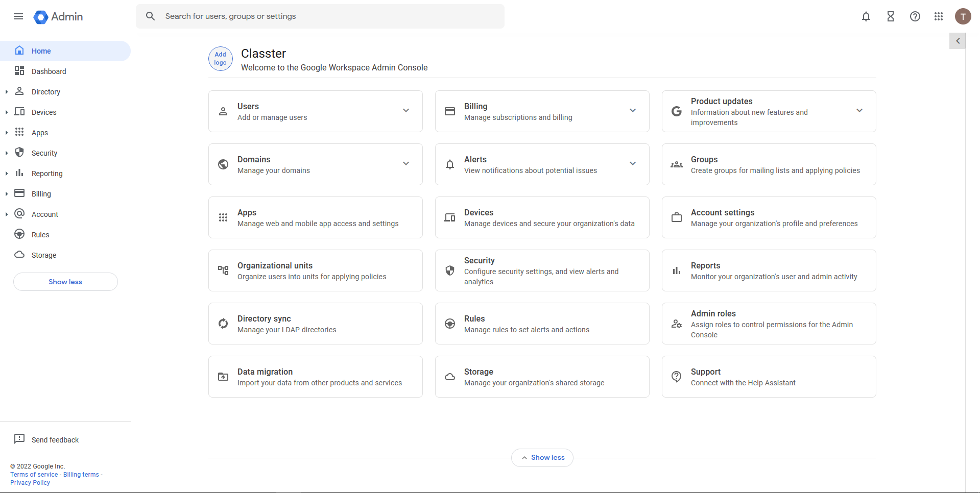Collapse the right side panel arrow
This screenshot has height=493, width=980.
tap(958, 41)
